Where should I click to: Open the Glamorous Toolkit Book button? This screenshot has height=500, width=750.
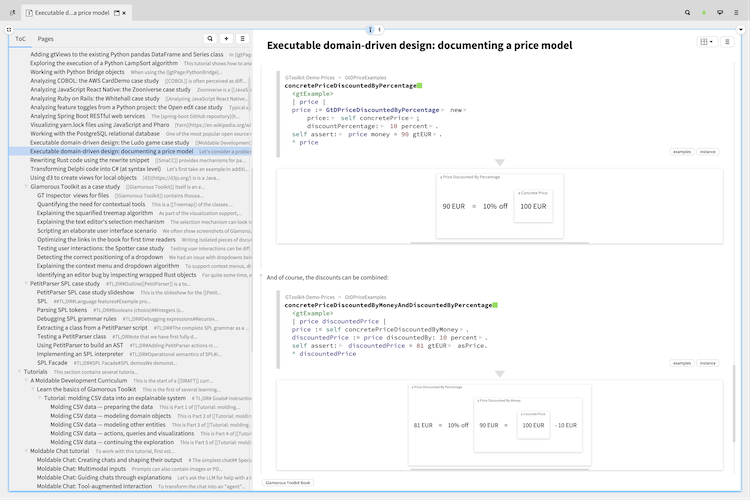pos(288,483)
